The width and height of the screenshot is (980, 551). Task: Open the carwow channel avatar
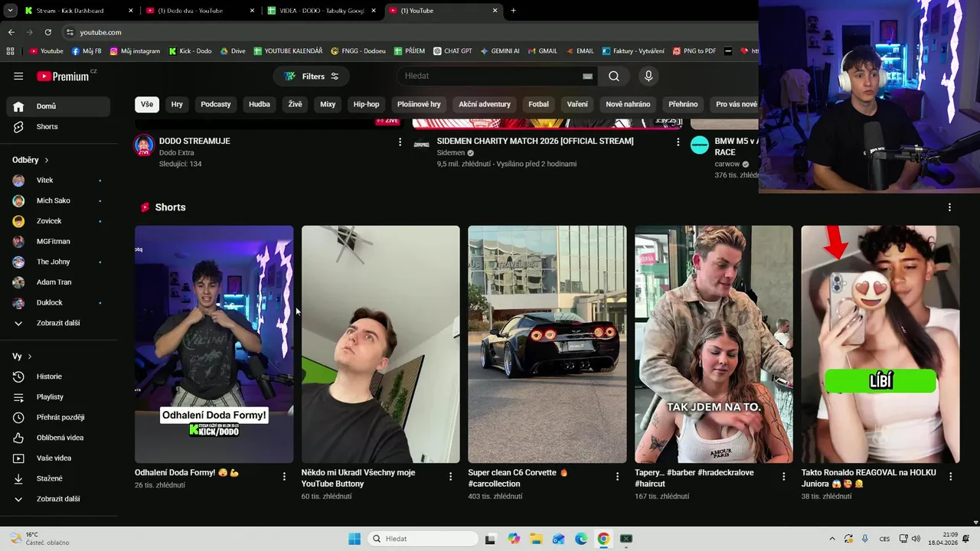(x=700, y=145)
